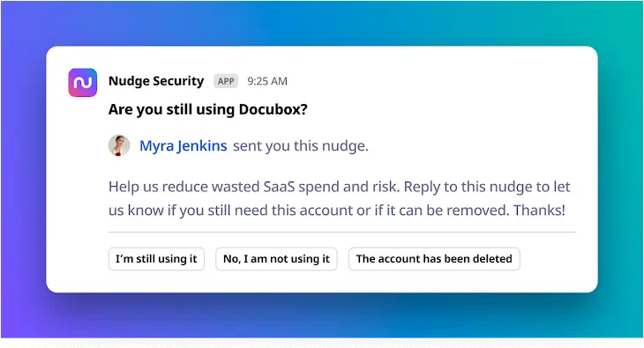This screenshot has width=644, height=348.
Task: Click the "sent you this nudge." text
Action: tap(301, 145)
